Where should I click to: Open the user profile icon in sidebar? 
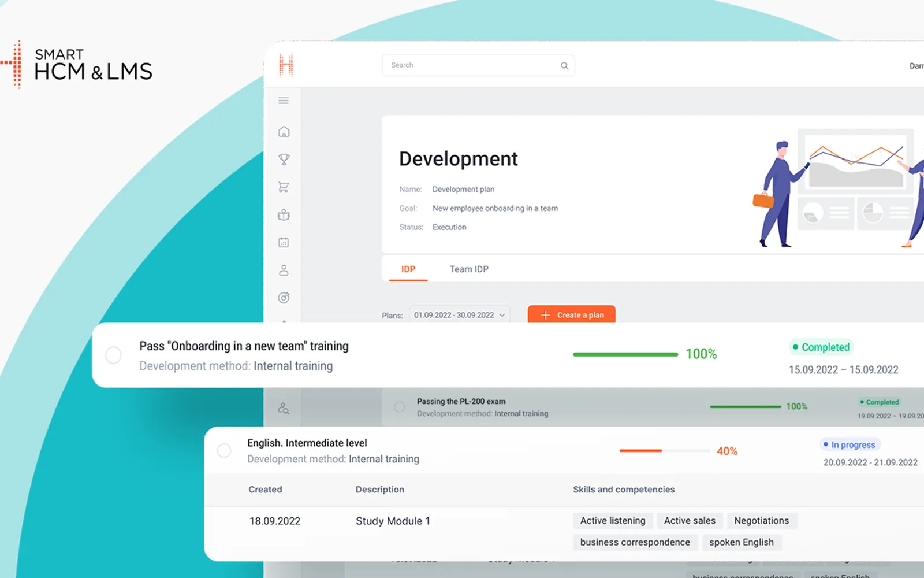pos(284,270)
